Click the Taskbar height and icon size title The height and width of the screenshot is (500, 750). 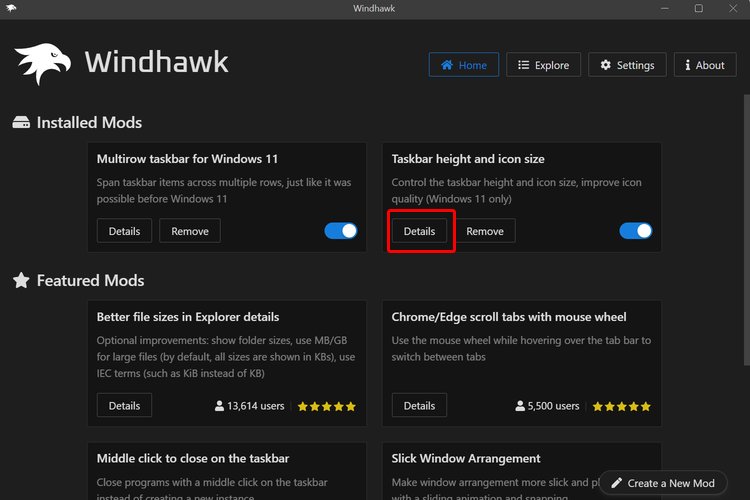click(x=468, y=159)
